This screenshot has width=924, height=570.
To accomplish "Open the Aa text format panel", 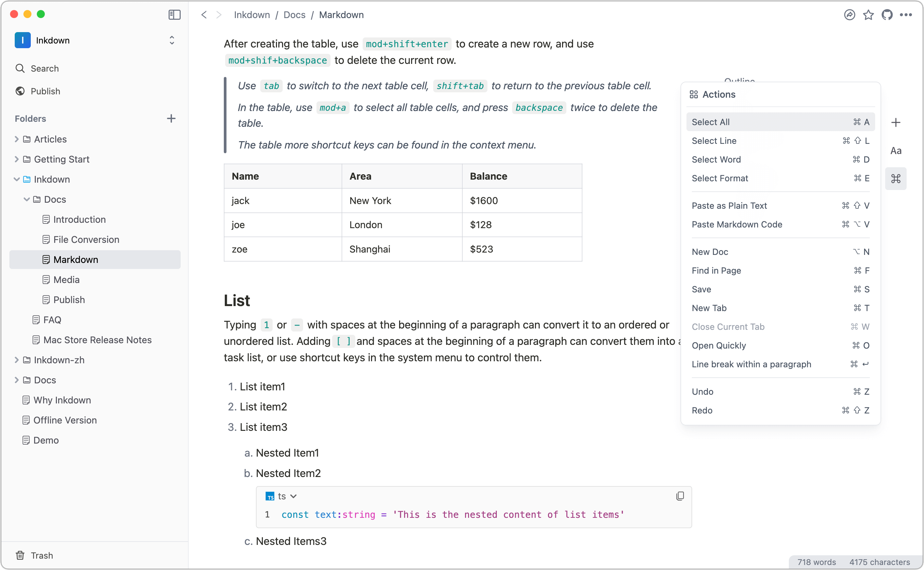I will click(x=896, y=151).
